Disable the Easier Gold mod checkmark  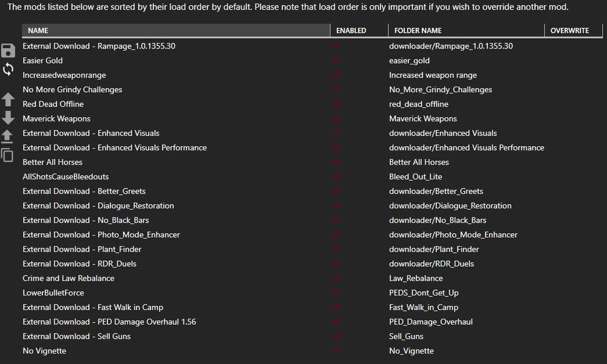point(336,61)
